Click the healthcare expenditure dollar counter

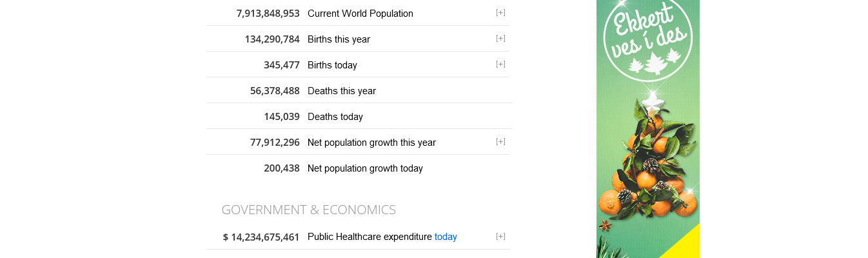[261, 237]
